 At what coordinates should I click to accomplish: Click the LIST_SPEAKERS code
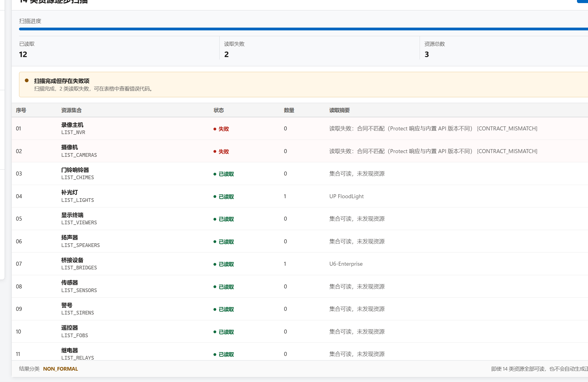[x=81, y=245]
